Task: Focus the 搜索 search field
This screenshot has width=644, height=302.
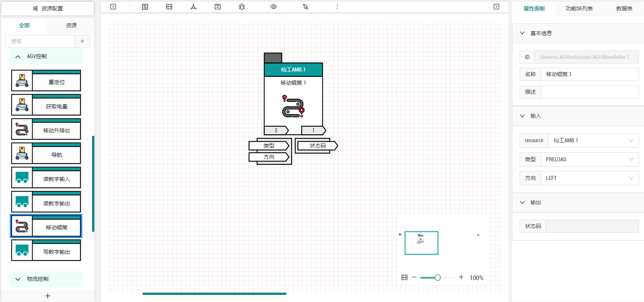Action: tap(40, 41)
